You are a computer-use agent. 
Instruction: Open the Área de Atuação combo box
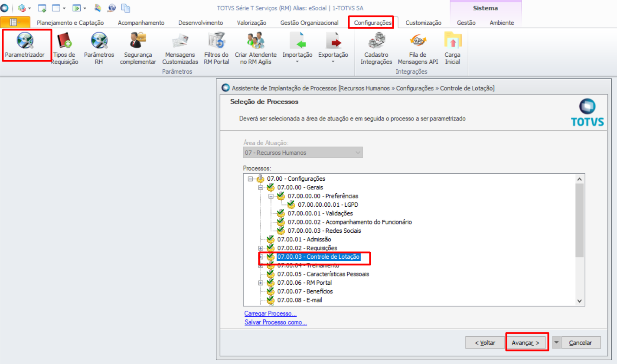[303, 153]
